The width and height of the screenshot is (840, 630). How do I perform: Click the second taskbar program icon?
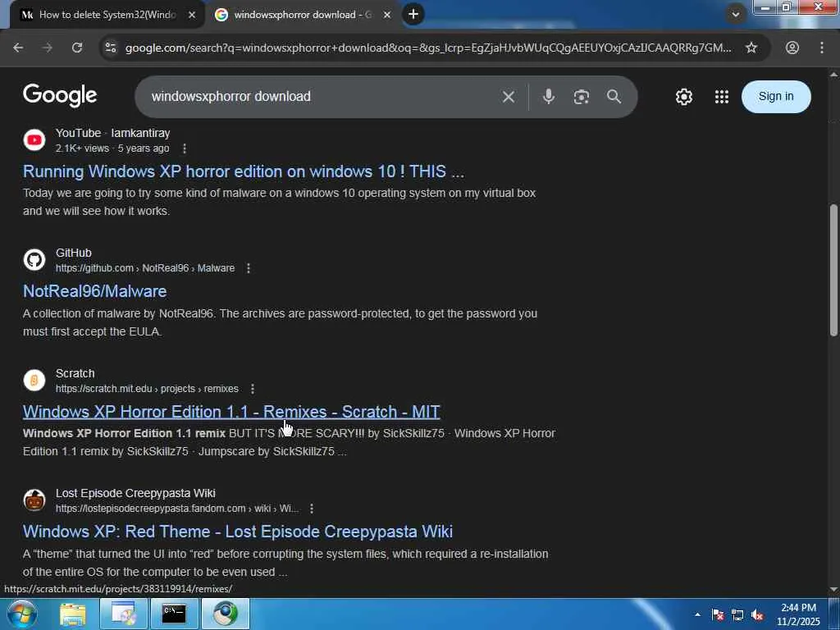(123, 614)
